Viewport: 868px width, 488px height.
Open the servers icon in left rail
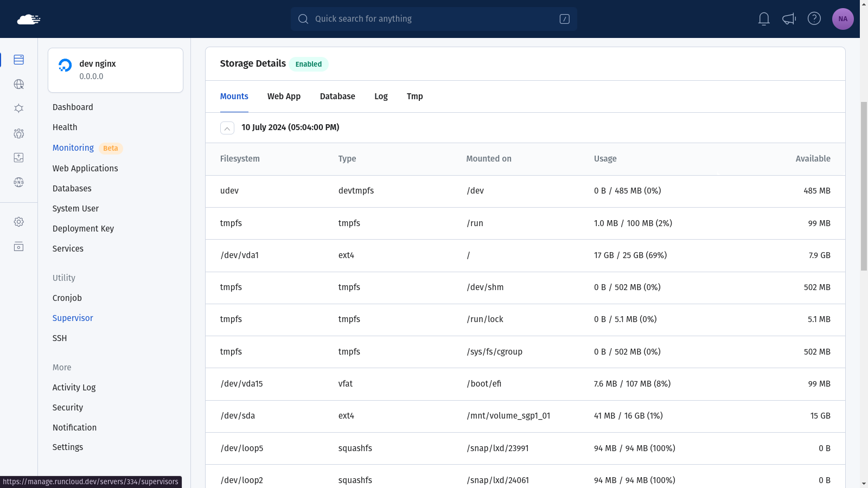click(x=18, y=60)
